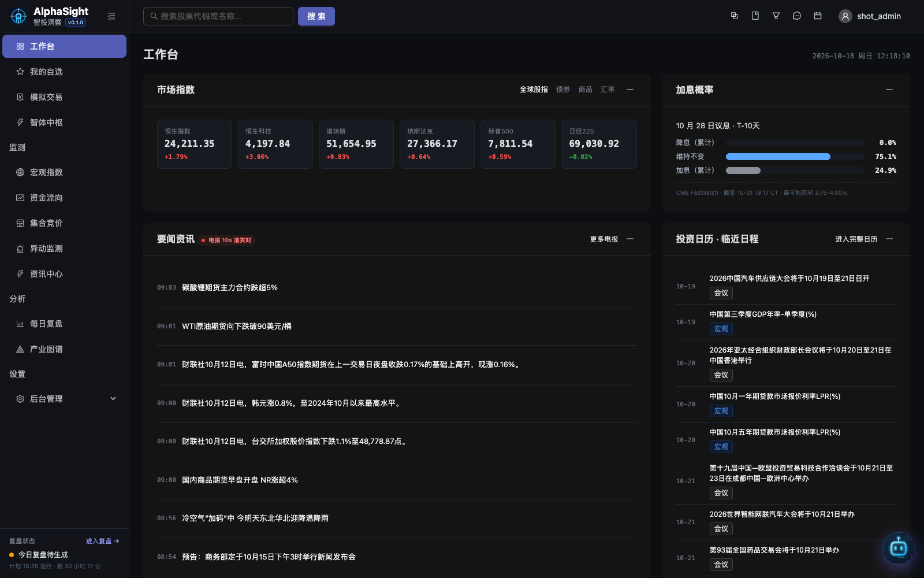Open the bookmark notebook icon in header

[x=755, y=16]
